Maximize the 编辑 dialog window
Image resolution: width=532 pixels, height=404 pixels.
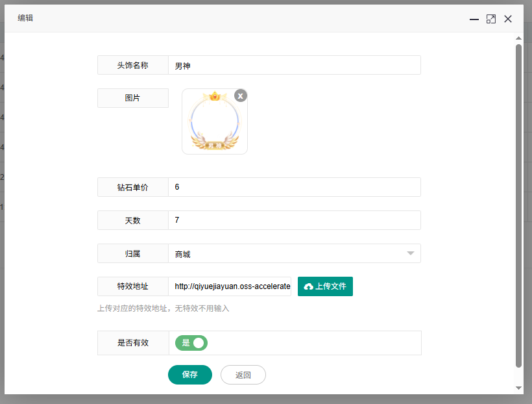pyautogui.click(x=491, y=19)
